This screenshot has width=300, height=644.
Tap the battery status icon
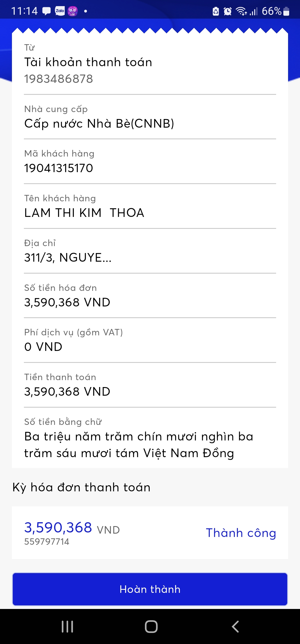coord(286,11)
